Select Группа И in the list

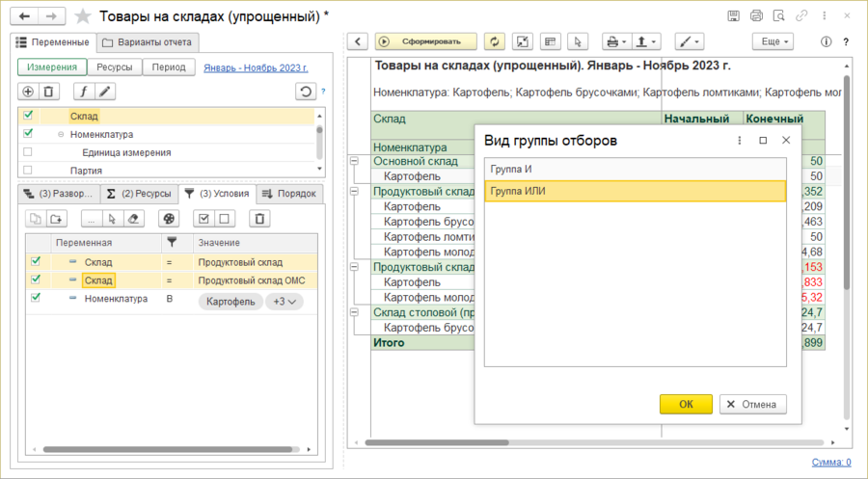(635, 169)
